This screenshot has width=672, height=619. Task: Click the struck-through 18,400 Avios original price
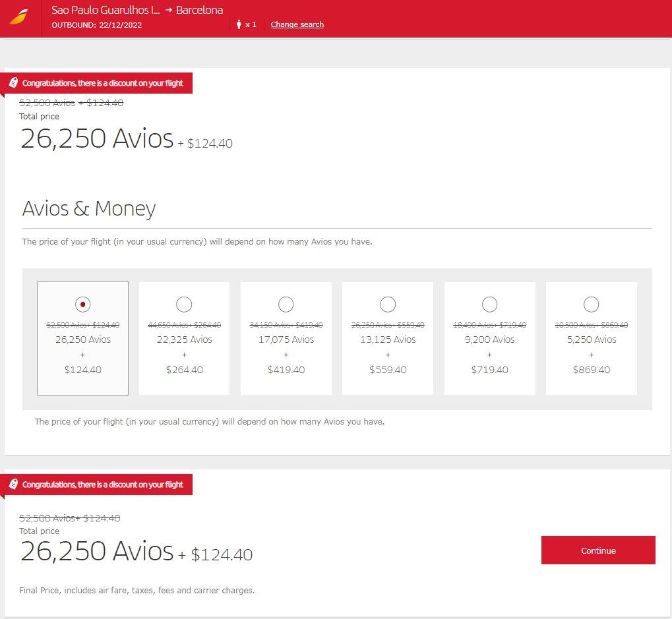point(489,325)
